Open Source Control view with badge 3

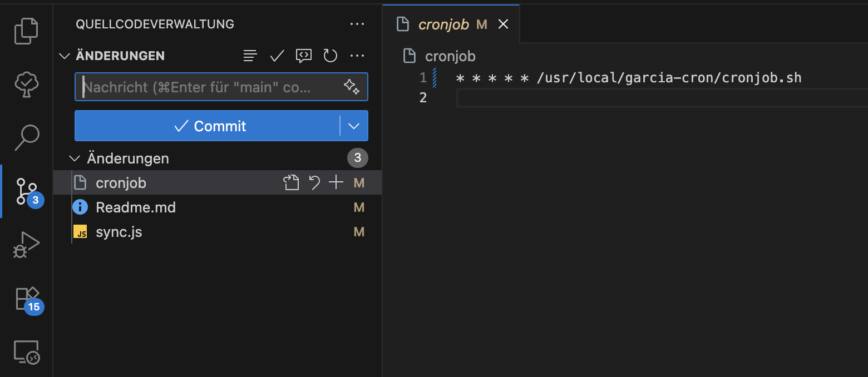[26, 191]
